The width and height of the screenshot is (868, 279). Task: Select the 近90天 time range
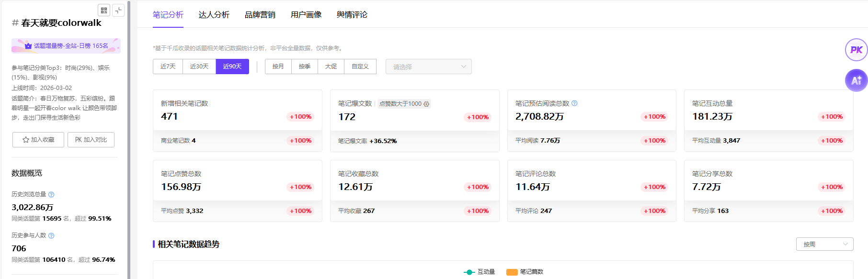pyautogui.click(x=232, y=67)
